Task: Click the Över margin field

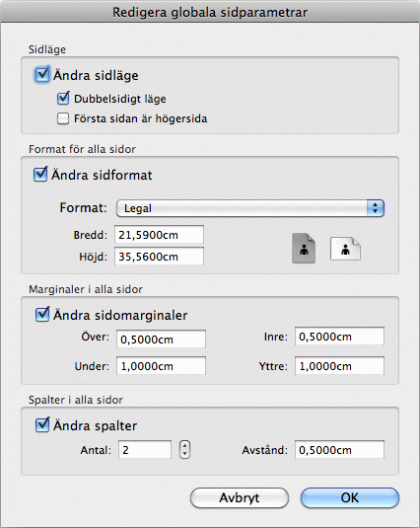Action: click(x=161, y=339)
